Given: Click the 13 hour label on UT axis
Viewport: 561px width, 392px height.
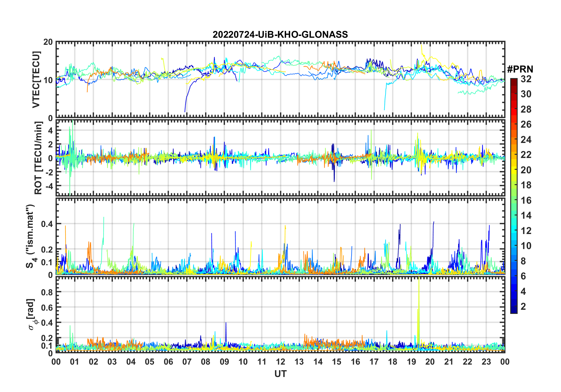Looking at the screenshot, I should click(x=299, y=362).
